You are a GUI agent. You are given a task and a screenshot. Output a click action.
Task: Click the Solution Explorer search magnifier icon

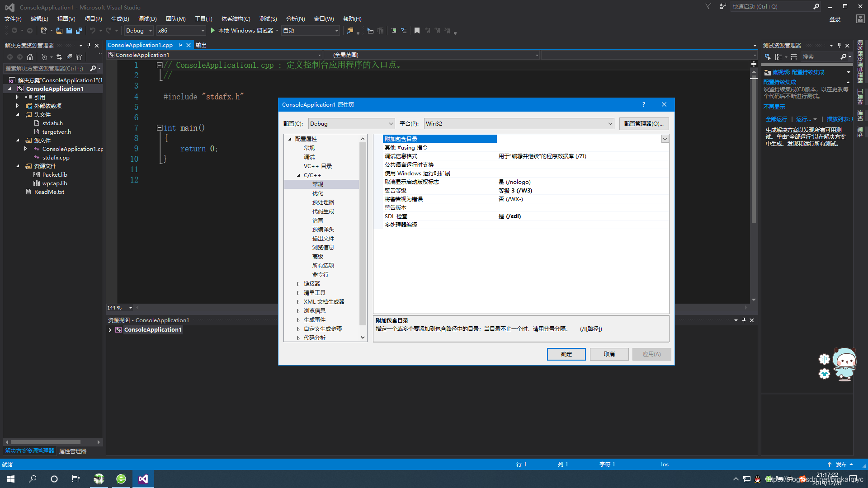pyautogui.click(x=93, y=69)
